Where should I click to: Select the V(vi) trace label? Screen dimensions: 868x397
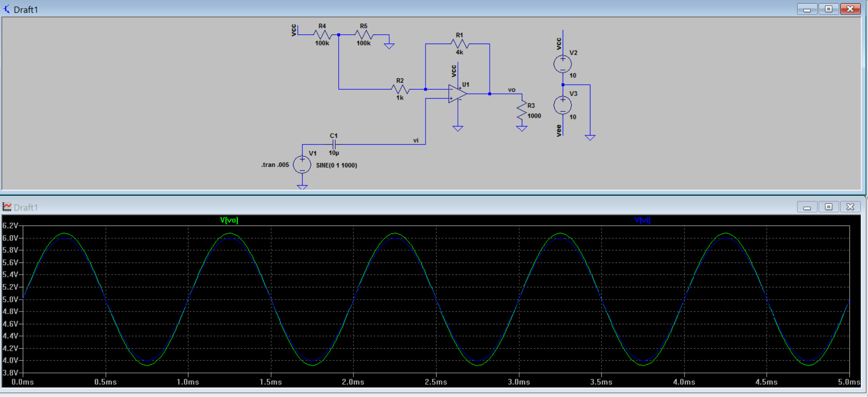tap(642, 220)
